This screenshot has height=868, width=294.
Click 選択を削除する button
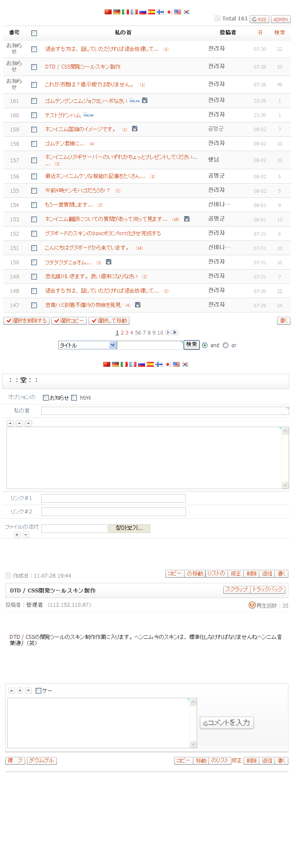[x=26, y=321]
